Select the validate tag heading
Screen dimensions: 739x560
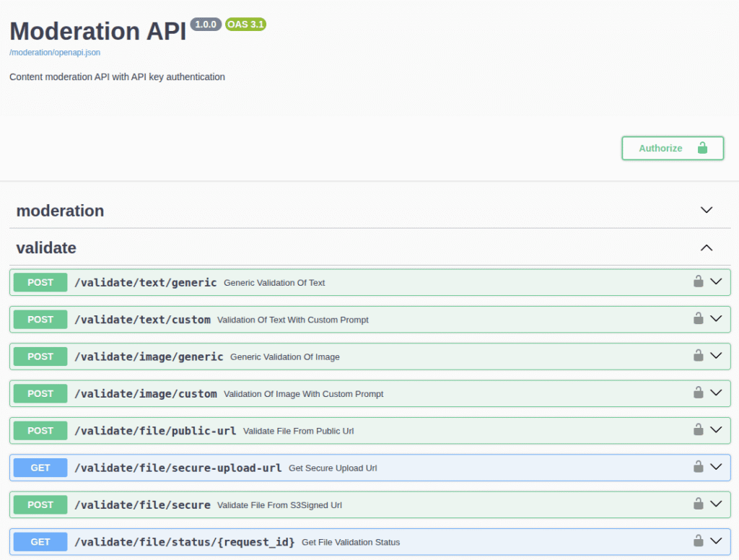tap(46, 248)
